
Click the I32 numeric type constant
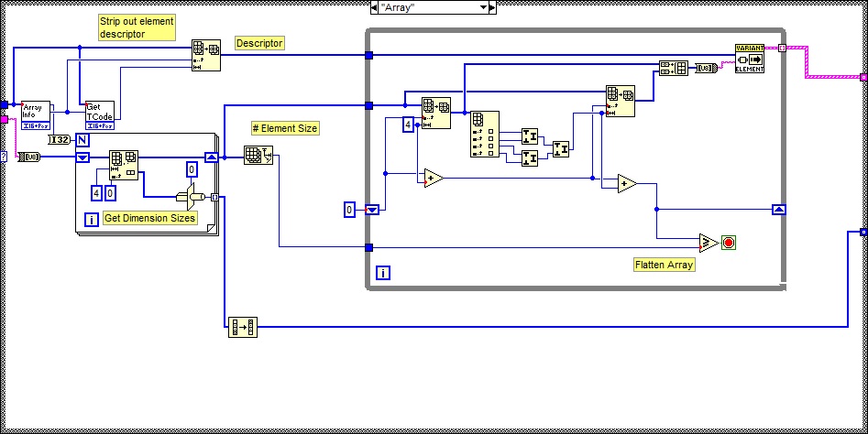(x=59, y=139)
